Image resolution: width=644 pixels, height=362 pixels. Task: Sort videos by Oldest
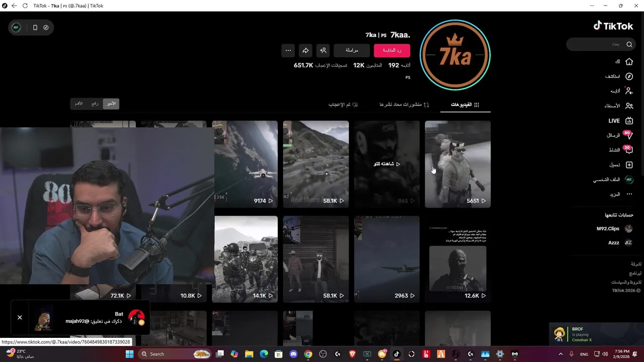[x=79, y=104]
